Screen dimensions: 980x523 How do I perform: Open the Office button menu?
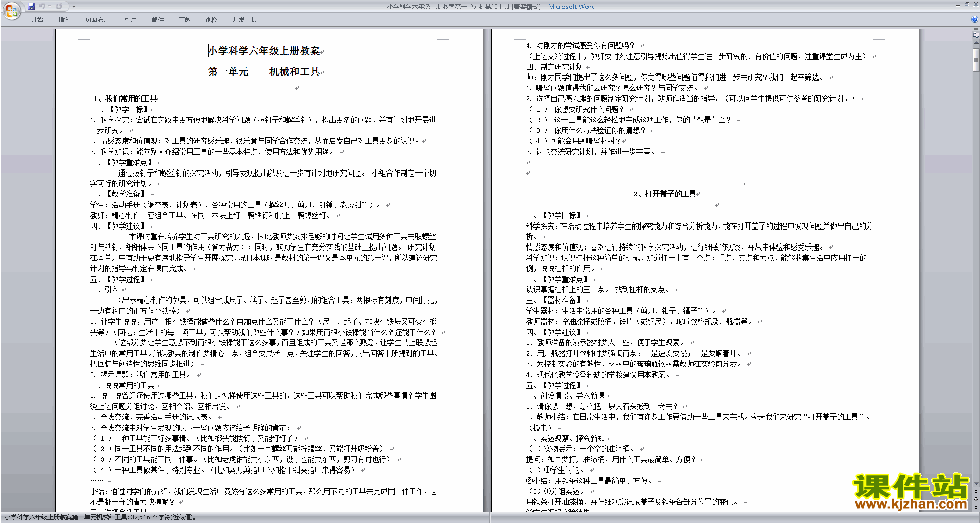tap(11, 10)
